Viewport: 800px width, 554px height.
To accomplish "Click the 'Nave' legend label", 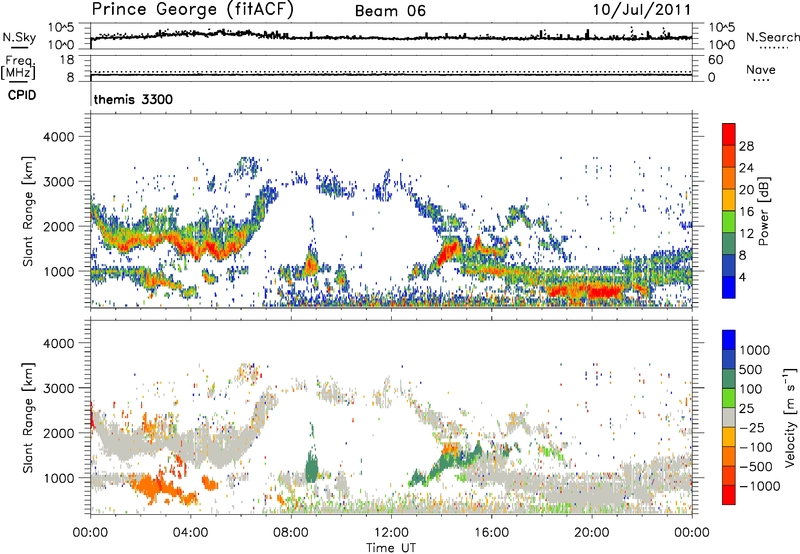I will click(761, 69).
